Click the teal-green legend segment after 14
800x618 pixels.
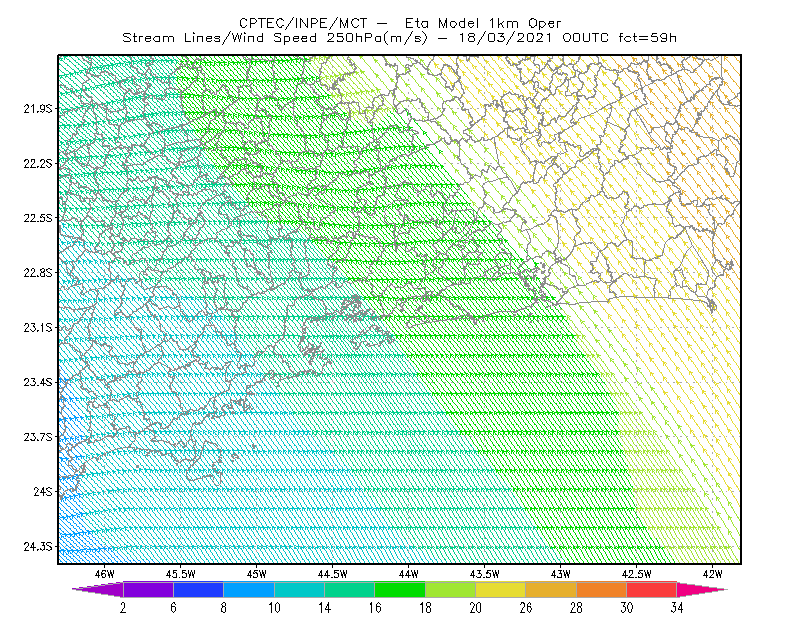click(349, 589)
